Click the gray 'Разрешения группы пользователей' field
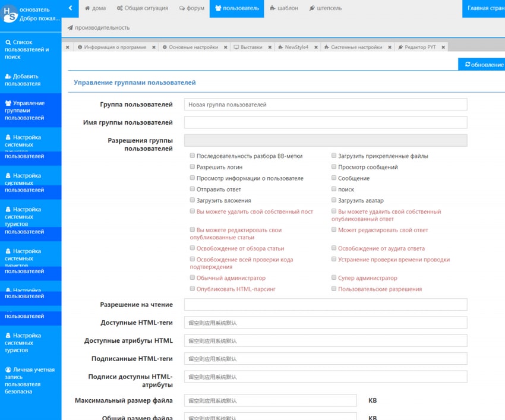This screenshot has height=420, width=505. [326, 140]
